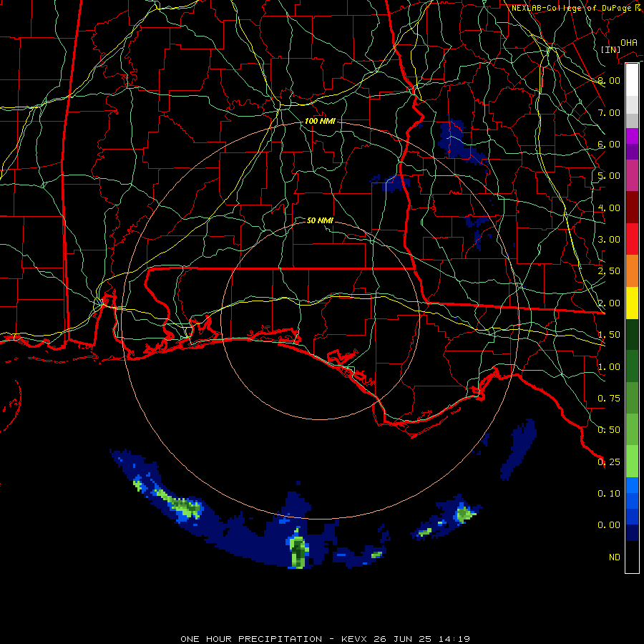Click the 50 NMI range ring label
This screenshot has width=644, height=644.
pos(320,220)
